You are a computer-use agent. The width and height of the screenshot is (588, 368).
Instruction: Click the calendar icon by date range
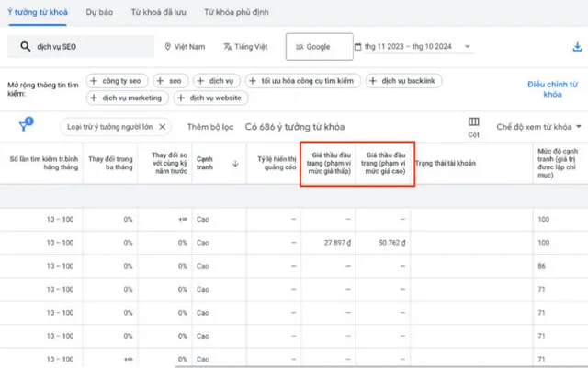click(357, 47)
